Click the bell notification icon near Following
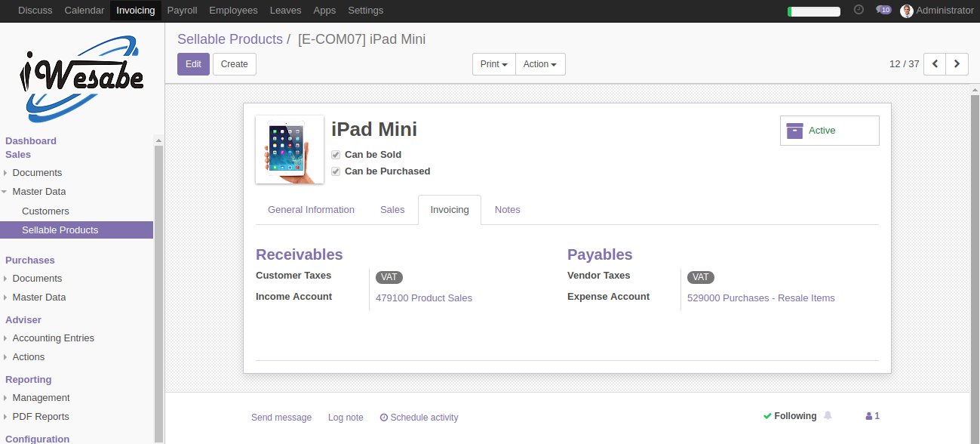 pos(828,416)
